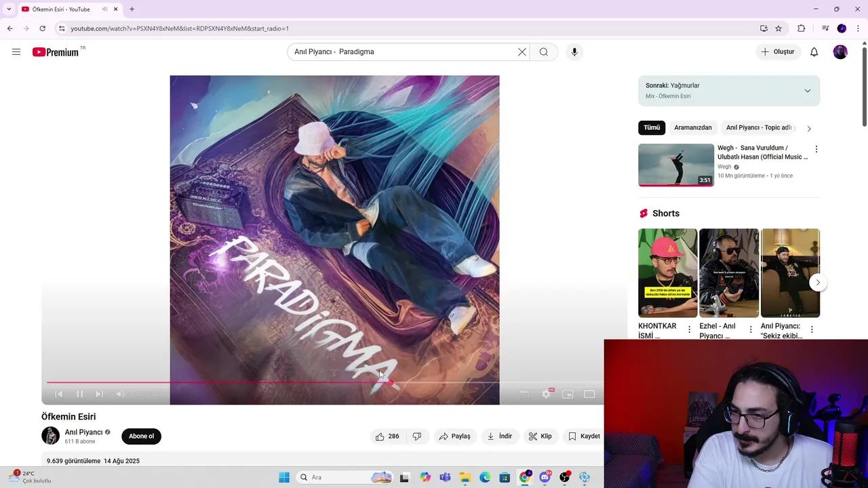Open Chrome extensions puzzle icon
Screen dimensions: 868x488
(x=801, y=28)
